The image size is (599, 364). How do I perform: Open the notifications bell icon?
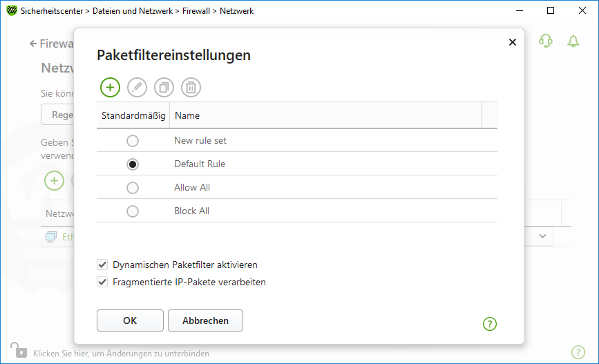[x=573, y=41]
